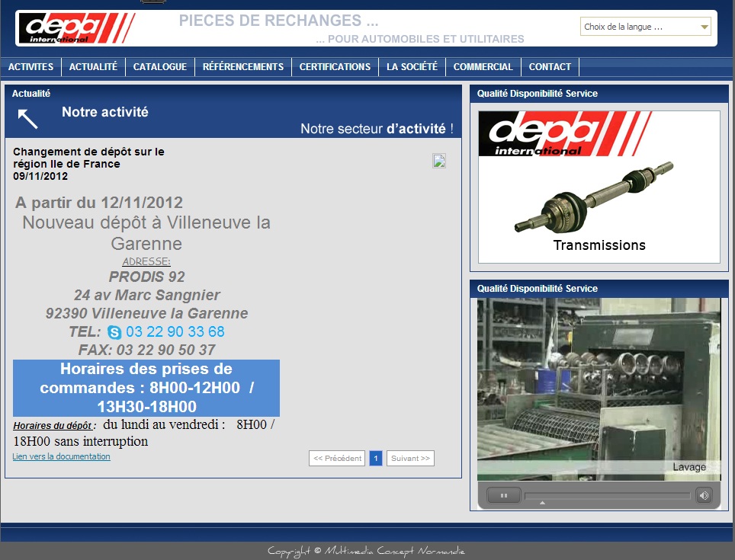Follow the Lien vers la documentation link
735x560 pixels.
pyautogui.click(x=61, y=456)
